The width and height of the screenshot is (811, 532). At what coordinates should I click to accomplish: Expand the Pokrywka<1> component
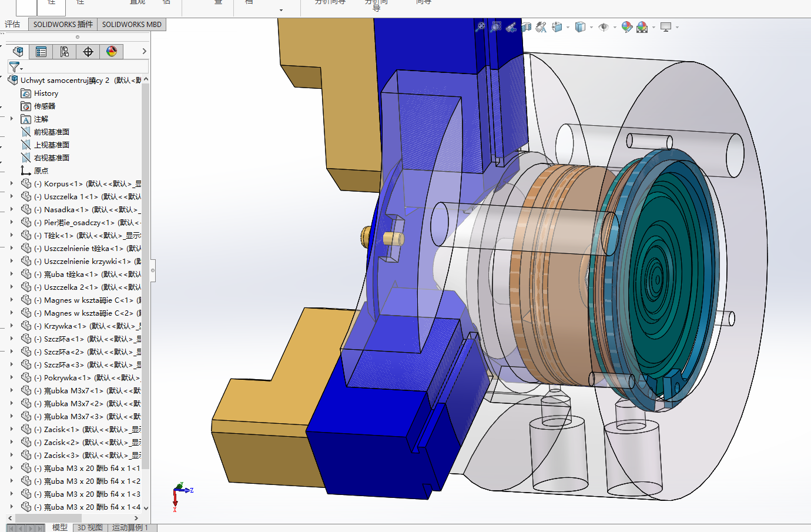[x=11, y=377]
